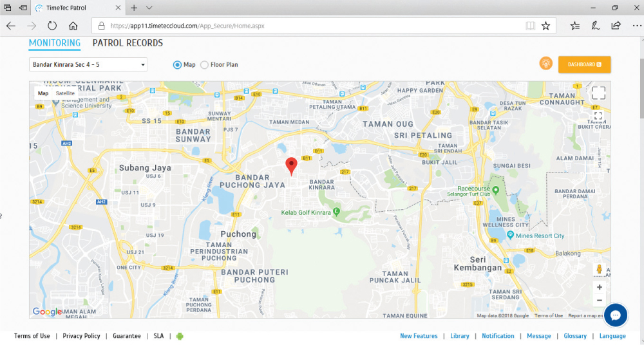Toggle reading view icon in address bar
The width and height of the screenshot is (644, 345).
[x=530, y=26]
